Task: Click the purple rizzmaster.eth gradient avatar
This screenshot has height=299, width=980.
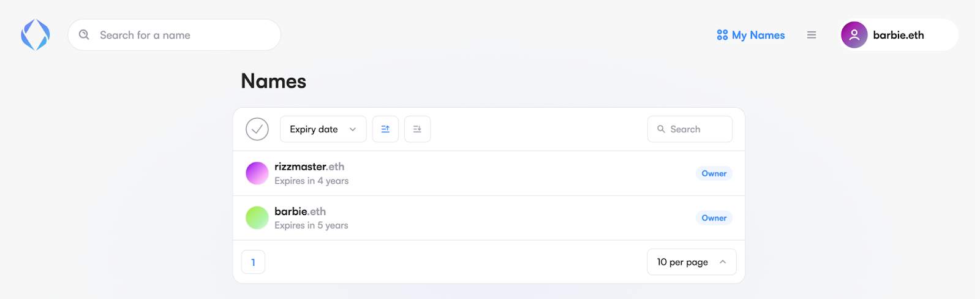Action: point(257,173)
